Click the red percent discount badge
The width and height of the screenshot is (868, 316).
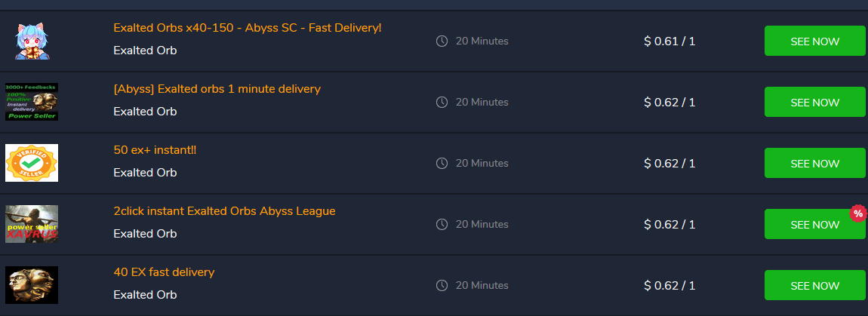coord(857,213)
